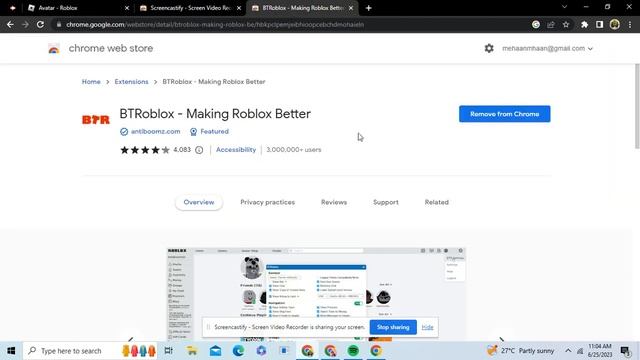Open Chrome's three-dot menu
The image size is (640, 360).
(630, 24)
